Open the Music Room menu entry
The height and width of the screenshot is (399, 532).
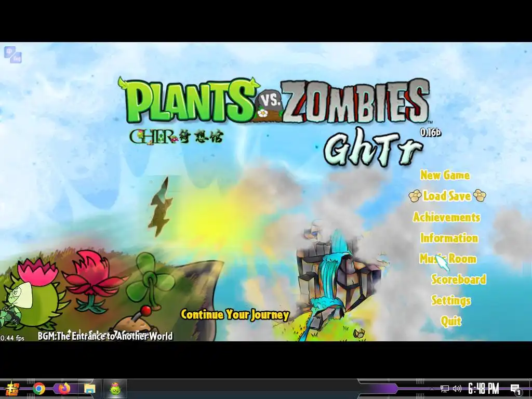click(x=448, y=259)
